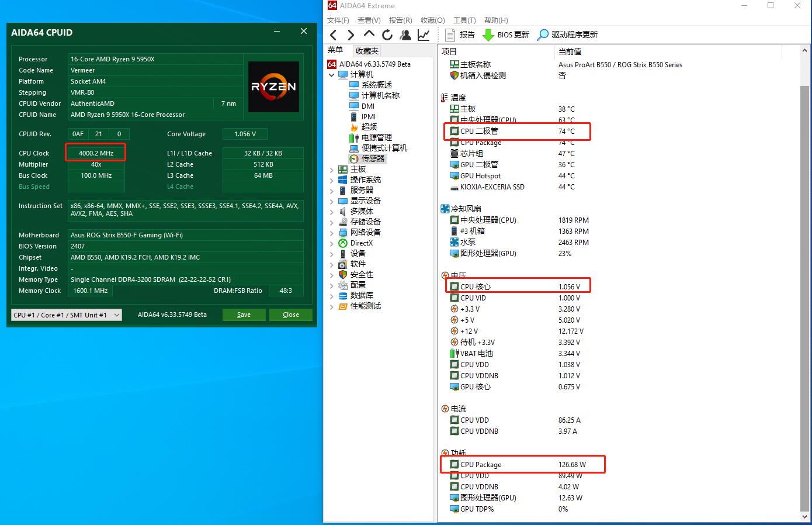This screenshot has width=812, height=525.
Task: Select the 数据库 tree item
Action: tap(356, 295)
